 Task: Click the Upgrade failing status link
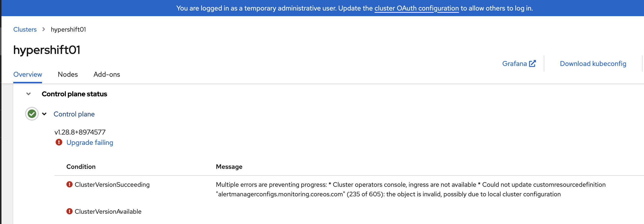[89, 142]
